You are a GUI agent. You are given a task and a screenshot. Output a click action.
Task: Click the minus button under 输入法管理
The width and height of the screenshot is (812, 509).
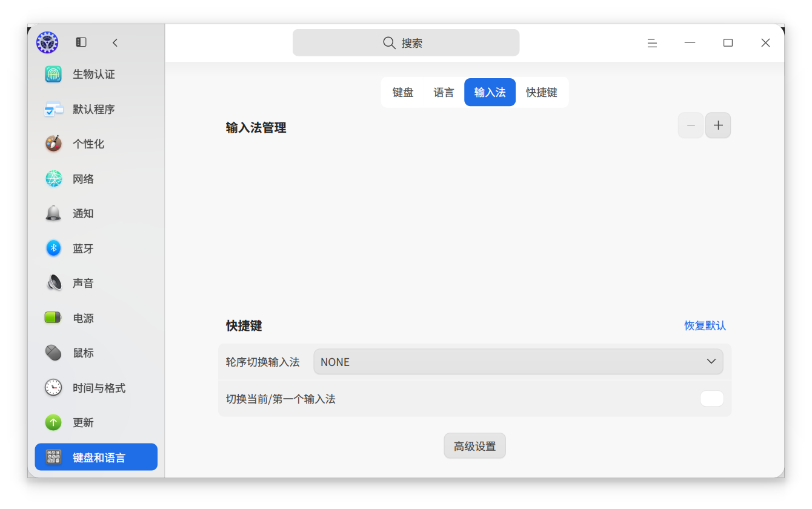click(x=691, y=125)
